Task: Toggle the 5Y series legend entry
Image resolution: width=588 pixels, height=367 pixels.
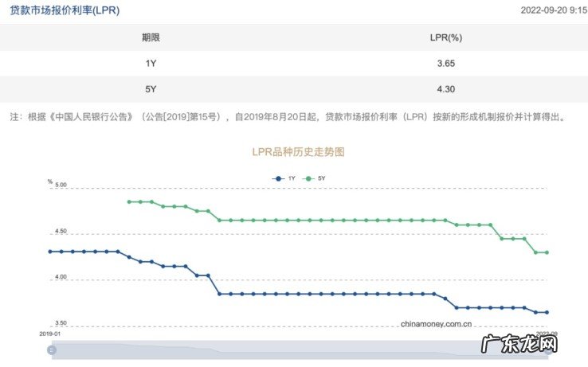Action: 314,178
